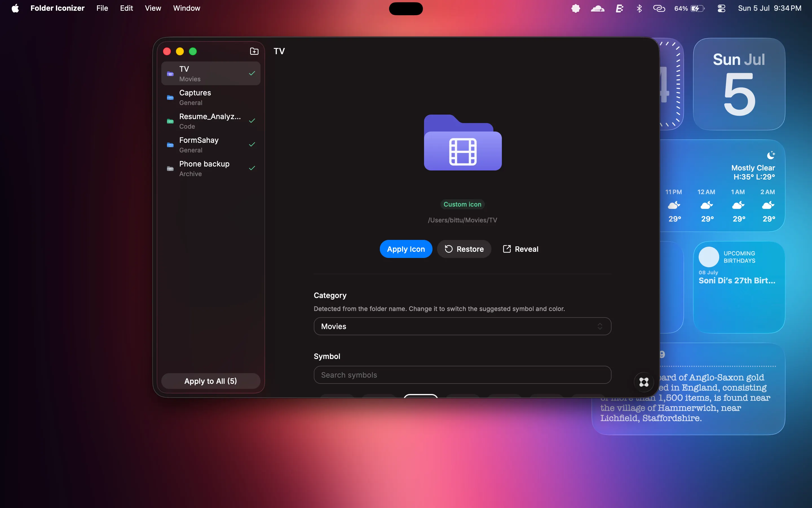Open the Apple menu
The image size is (812, 508).
pos(15,8)
